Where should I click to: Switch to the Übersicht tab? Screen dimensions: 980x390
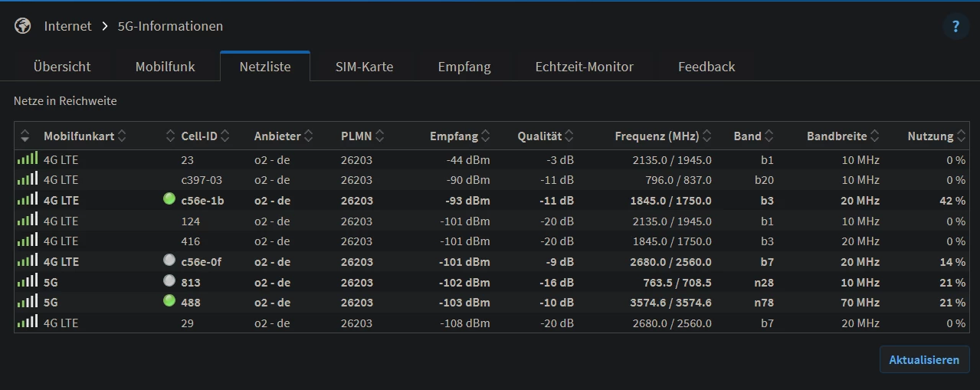[x=62, y=67]
